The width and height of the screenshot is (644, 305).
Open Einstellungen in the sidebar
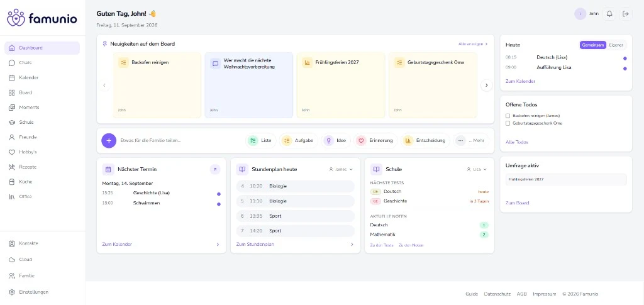pyautogui.click(x=42, y=292)
